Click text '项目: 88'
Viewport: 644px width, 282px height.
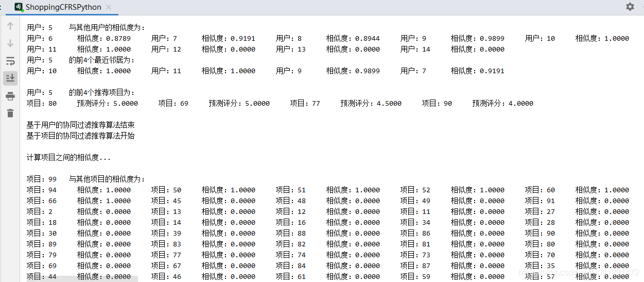pyautogui.click(x=291, y=233)
